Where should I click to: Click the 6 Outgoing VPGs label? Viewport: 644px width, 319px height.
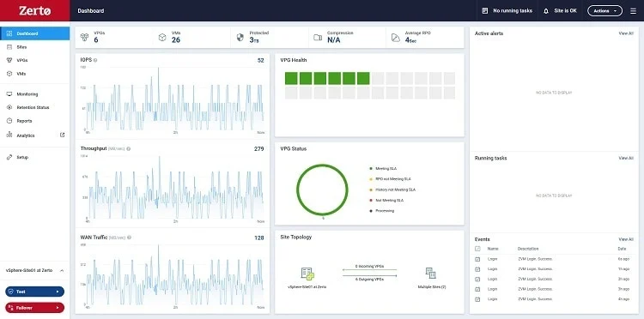tap(369, 280)
